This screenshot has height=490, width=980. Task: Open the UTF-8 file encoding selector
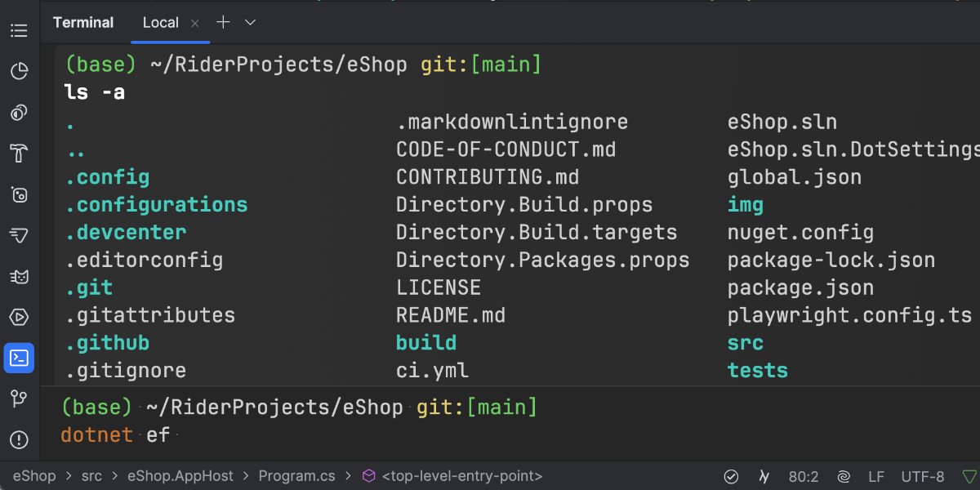click(x=923, y=476)
